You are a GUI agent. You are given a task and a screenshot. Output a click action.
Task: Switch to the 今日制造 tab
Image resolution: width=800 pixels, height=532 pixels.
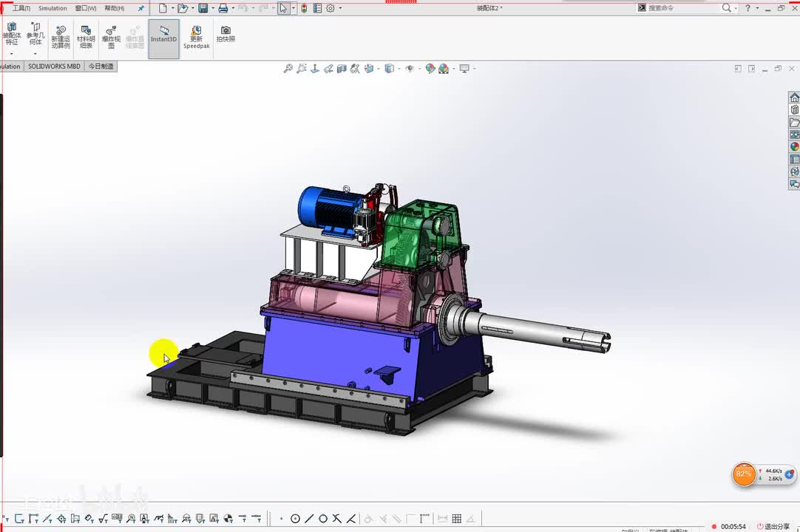(x=101, y=66)
